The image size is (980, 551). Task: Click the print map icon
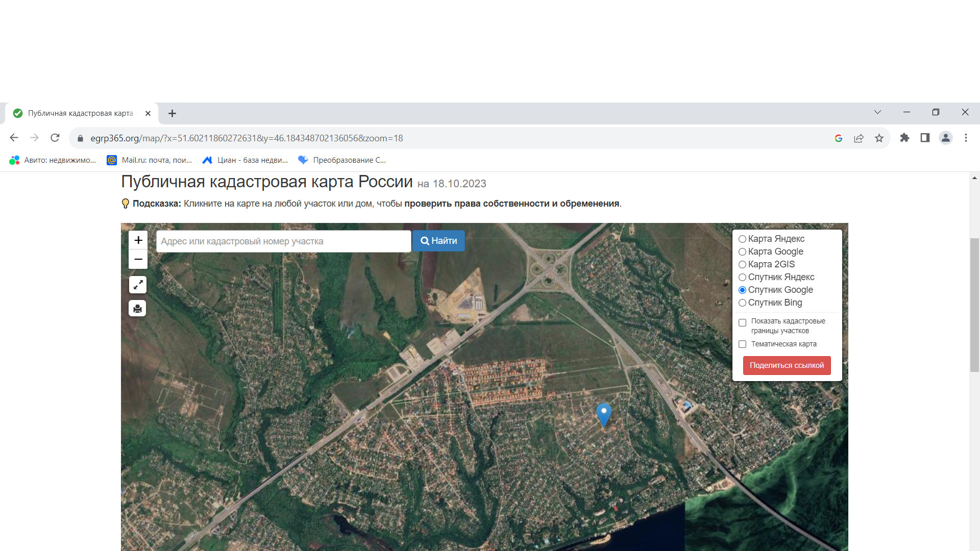click(x=137, y=309)
